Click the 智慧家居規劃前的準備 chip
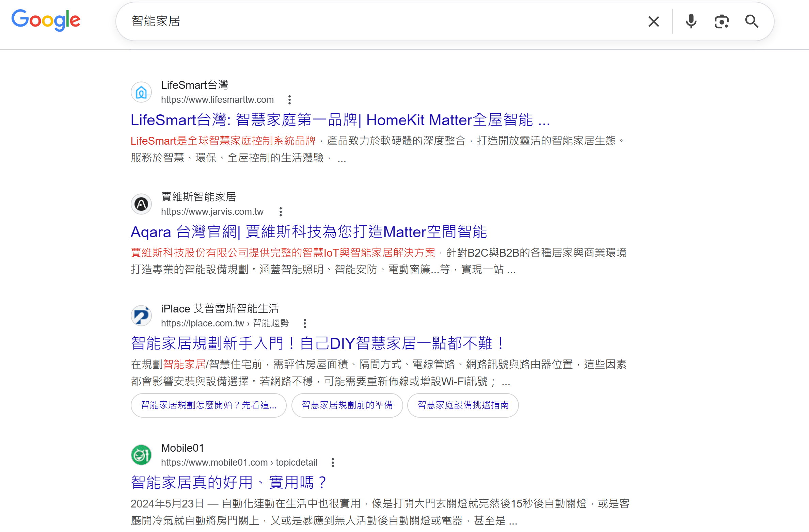809x532 pixels. [347, 405]
